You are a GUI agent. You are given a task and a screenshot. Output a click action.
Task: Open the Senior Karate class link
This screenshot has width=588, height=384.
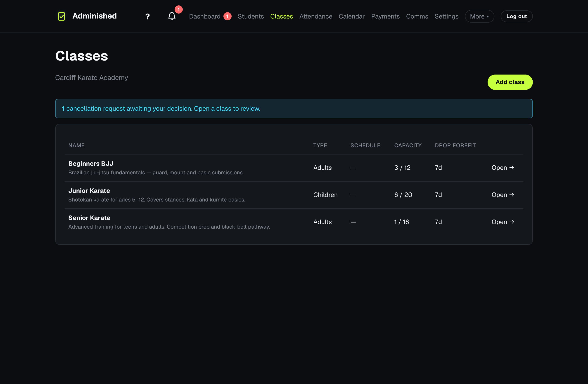pos(503,222)
